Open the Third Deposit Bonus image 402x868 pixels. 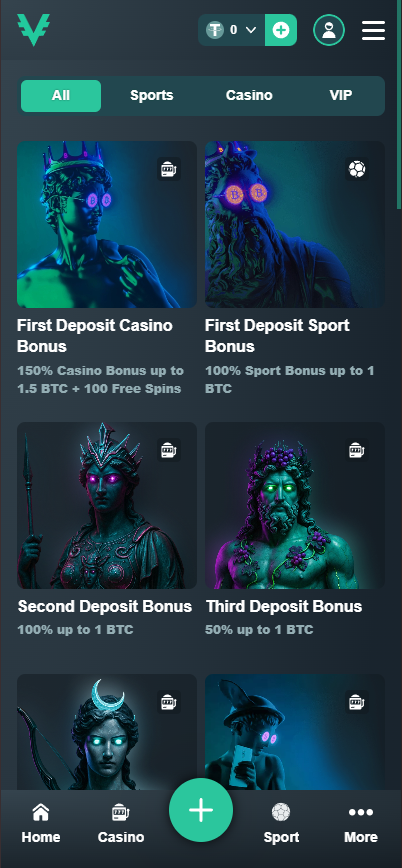pos(295,505)
